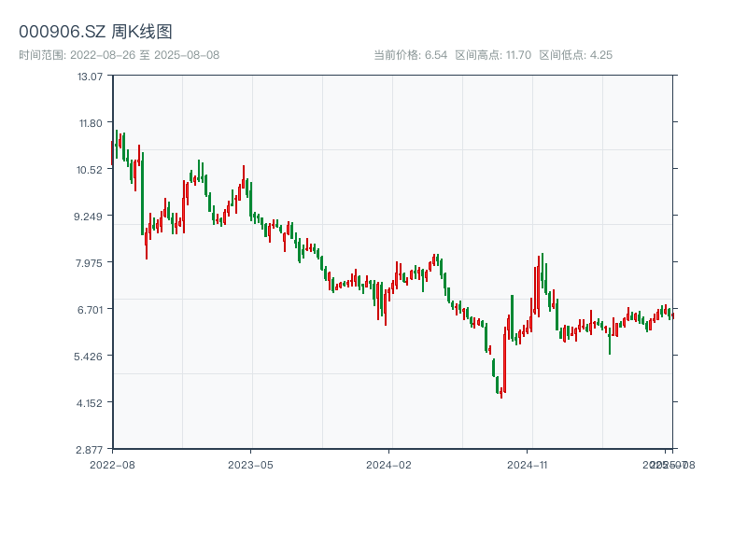Select the 4.152 y-axis label
This screenshot has height=560, width=747.
coord(91,402)
